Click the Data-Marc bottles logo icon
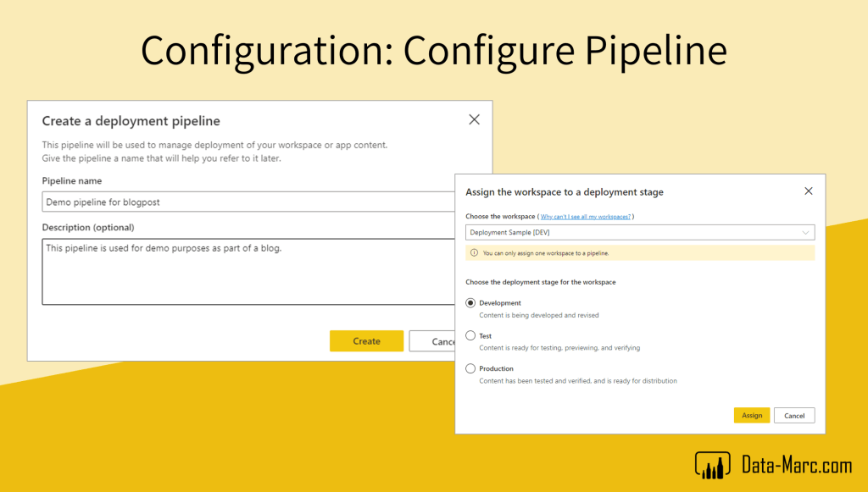 click(712, 464)
